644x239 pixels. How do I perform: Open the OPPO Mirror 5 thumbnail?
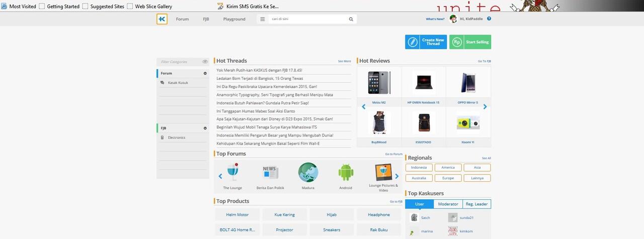(468, 83)
